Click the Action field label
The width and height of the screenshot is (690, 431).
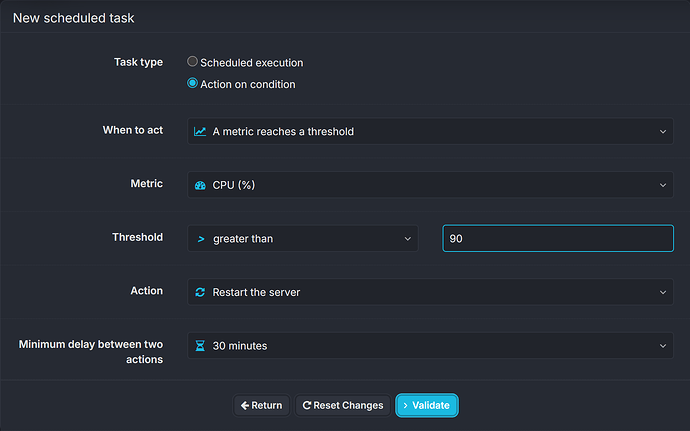click(x=147, y=291)
